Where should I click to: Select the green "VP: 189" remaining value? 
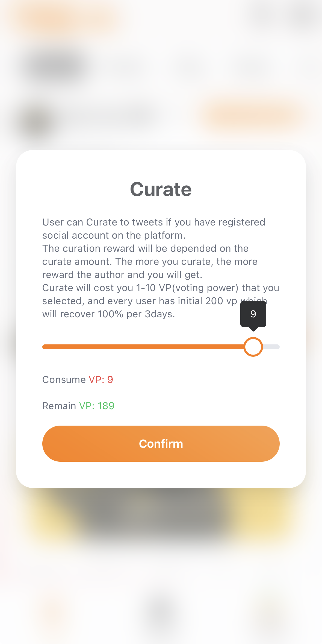point(97,406)
